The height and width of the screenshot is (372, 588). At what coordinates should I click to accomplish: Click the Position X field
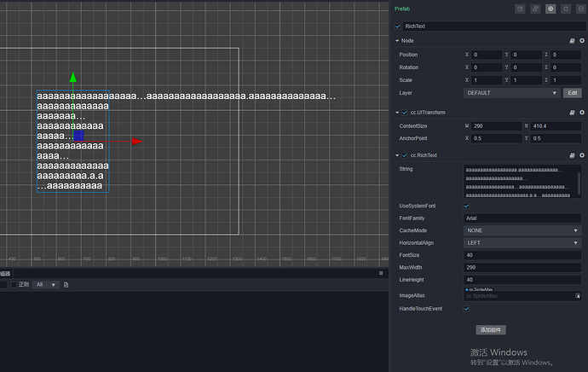pyautogui.click(x=487, y=55)
